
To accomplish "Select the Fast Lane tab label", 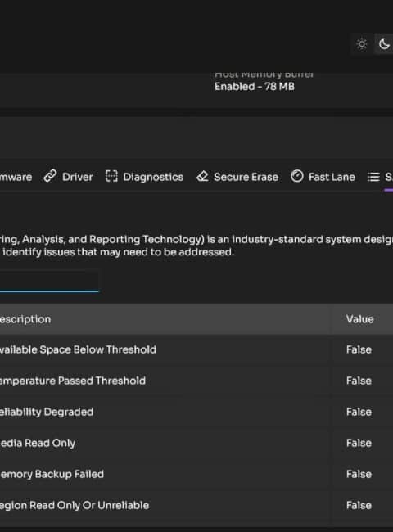I will tap(332, 177).
